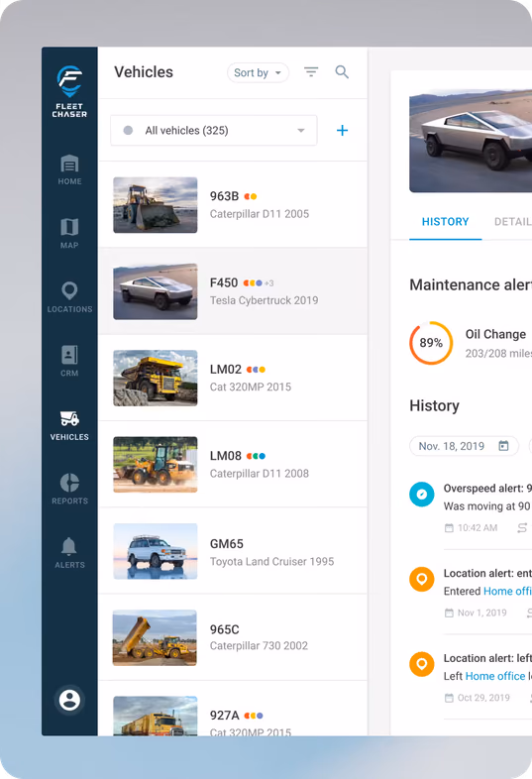Select vehicle LM08 Caterpillar D11 2008
Viewport: 532px width, 779px height.
pos(233,464)
